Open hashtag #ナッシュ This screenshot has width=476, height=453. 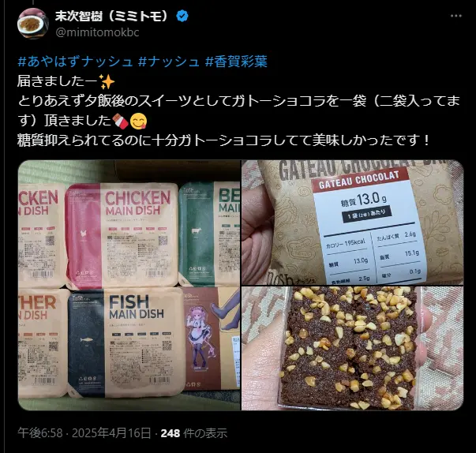click(x=169, y=62)
